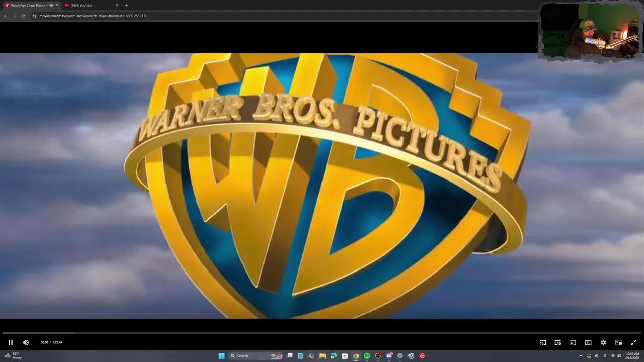The width and height of the screenshot is (644, 362).
Task: Open Microsoft Store from taskbar
Action: pyautogui.click(x=345, y=356)
